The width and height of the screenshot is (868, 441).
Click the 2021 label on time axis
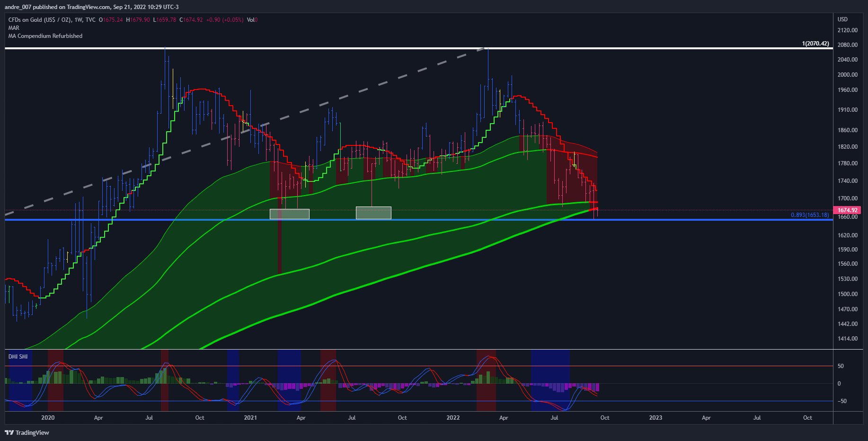click(250, 418)
